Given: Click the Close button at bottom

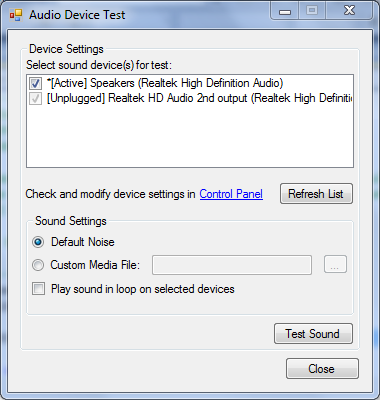Looking at the screenshot, I should pos(322,369).
